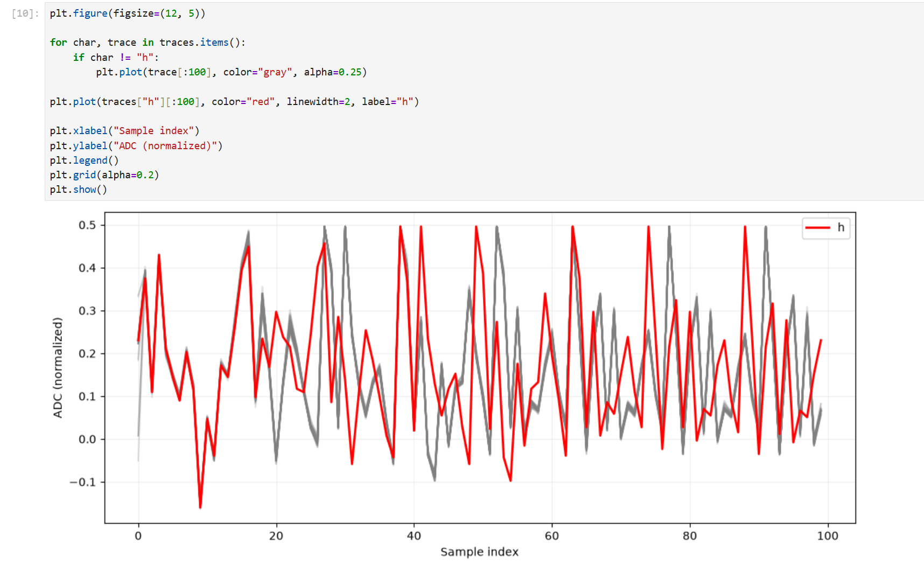The width and height of the screenshot is (924, 572).
Task: Click the plt.plot line with color="gray"
Action: (x=232, y=72)
